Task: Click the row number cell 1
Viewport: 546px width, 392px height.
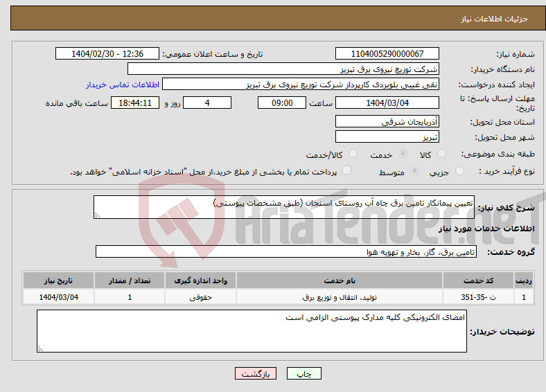Action: [x=524, y=297]
